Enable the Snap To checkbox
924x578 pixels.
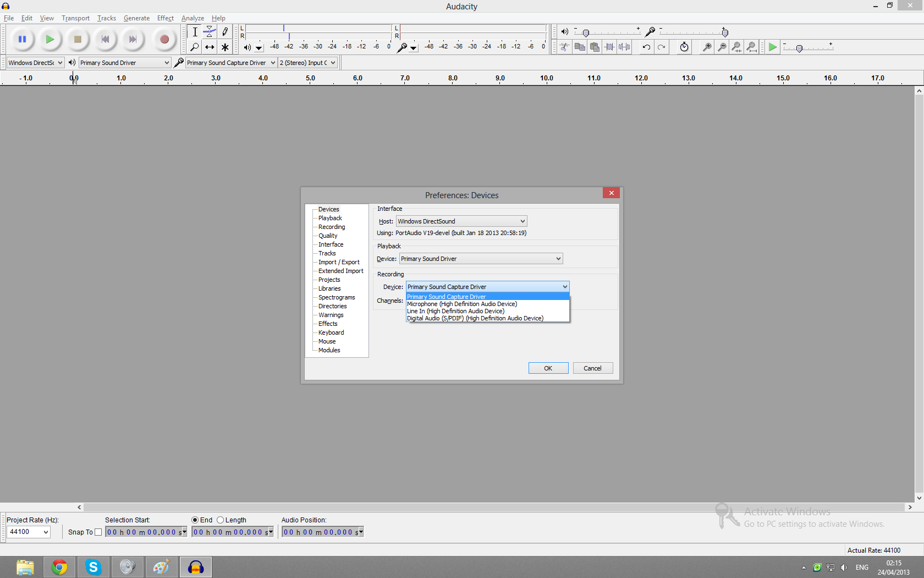tap(98, 532)
